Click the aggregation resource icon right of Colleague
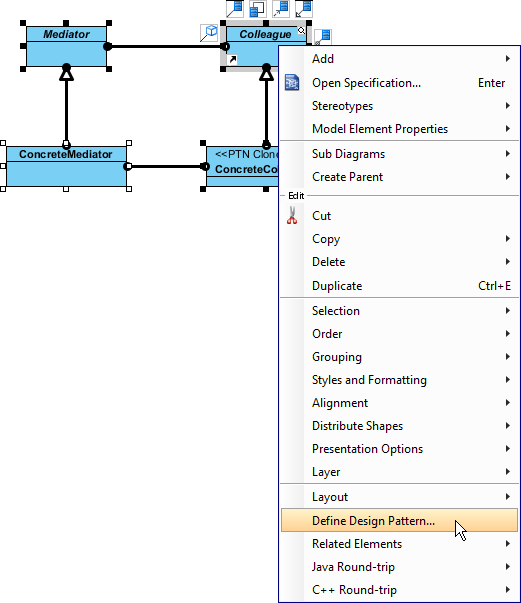 [323, 37]
